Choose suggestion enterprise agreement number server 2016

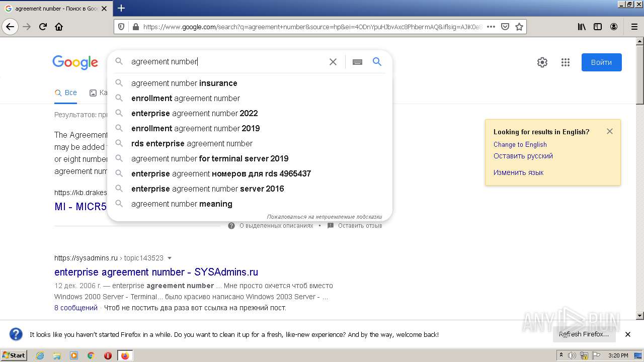pyautogui.click(x=250, y=189)
